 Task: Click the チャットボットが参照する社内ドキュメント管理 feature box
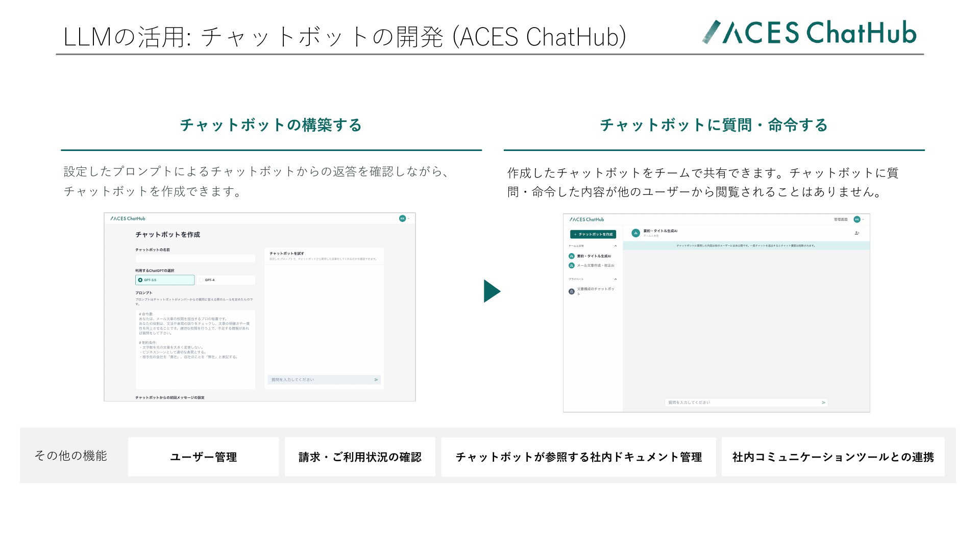(579, 457)
